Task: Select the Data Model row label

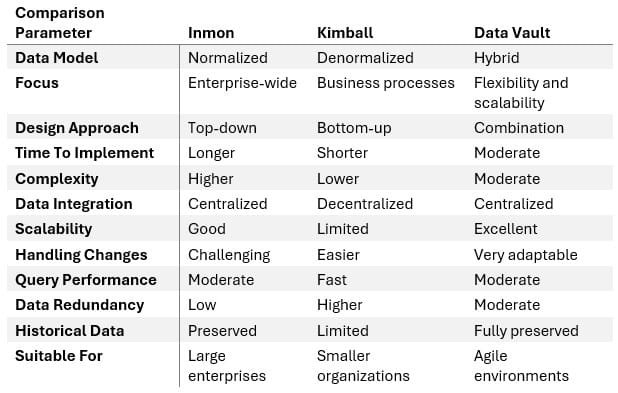Action: [x=57, y=58]
